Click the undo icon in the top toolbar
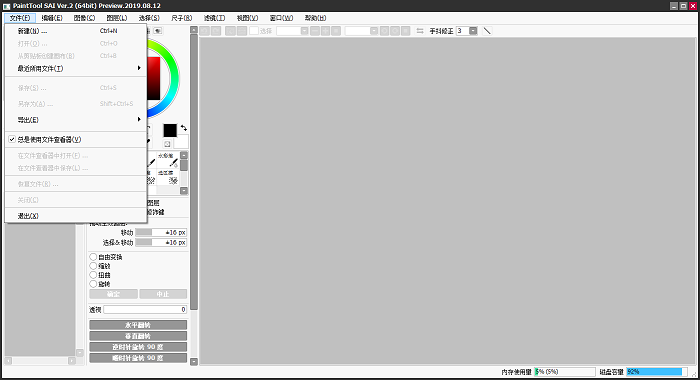Viewport: 700px width, 380px height. click(204, 31)
